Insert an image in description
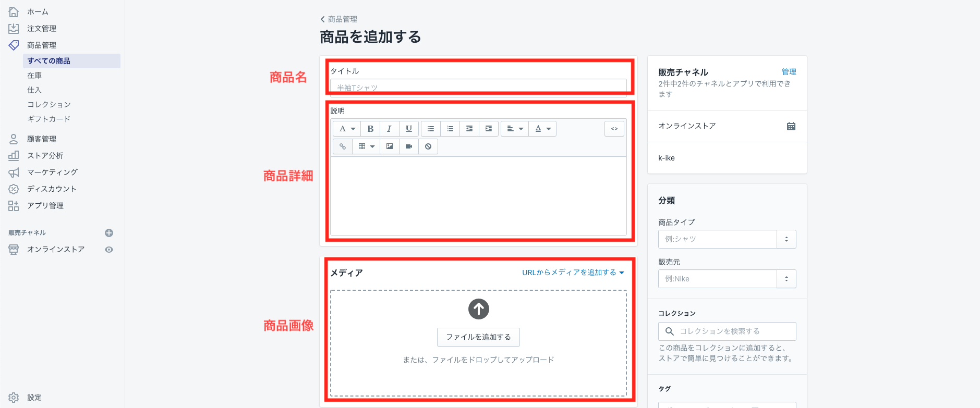 [x=390, y=146]
